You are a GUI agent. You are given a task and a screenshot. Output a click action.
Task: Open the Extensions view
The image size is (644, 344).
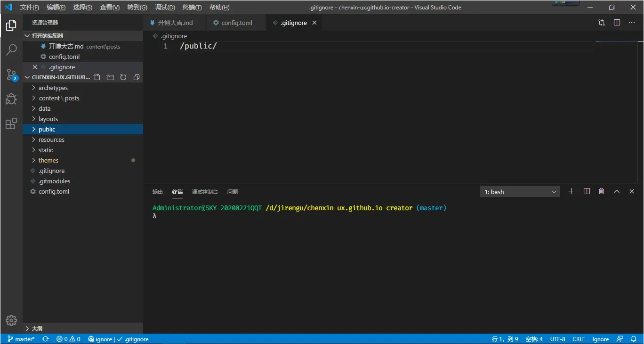coord(11,123)
